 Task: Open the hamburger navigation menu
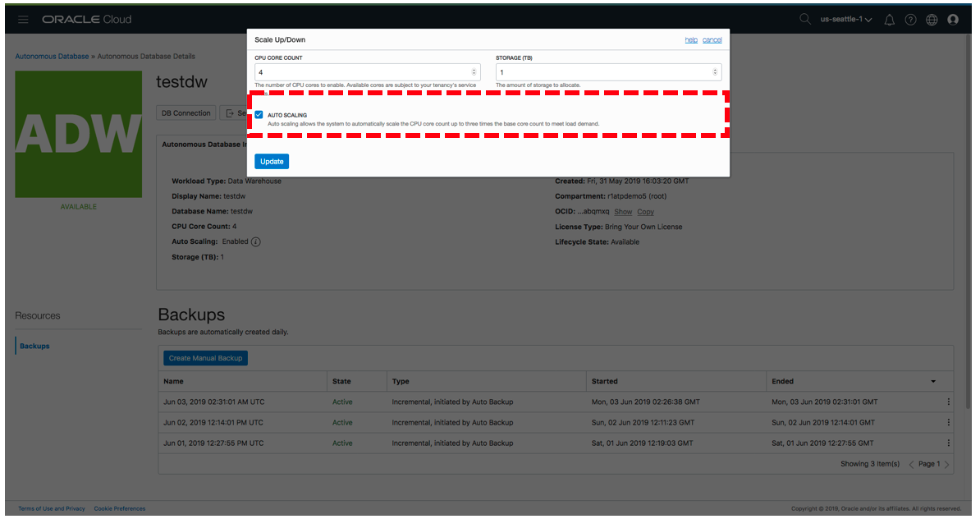tap(23, 20)
